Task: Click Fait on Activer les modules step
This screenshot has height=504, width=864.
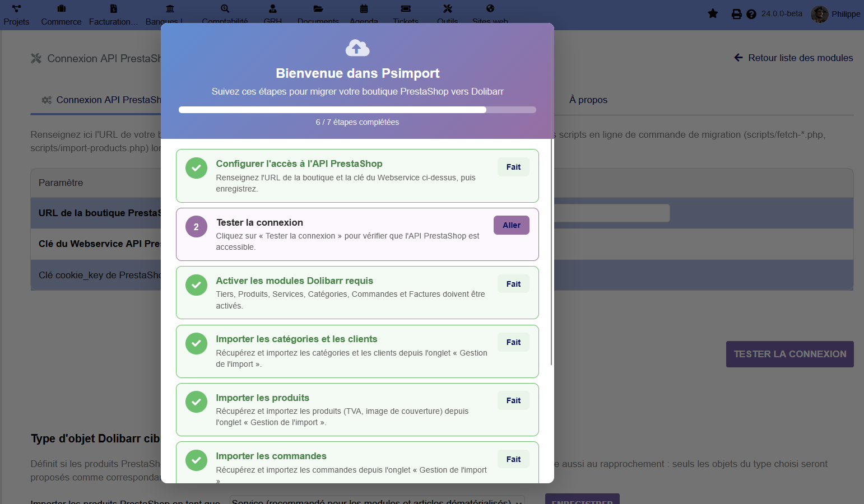Action: (513, 284)
